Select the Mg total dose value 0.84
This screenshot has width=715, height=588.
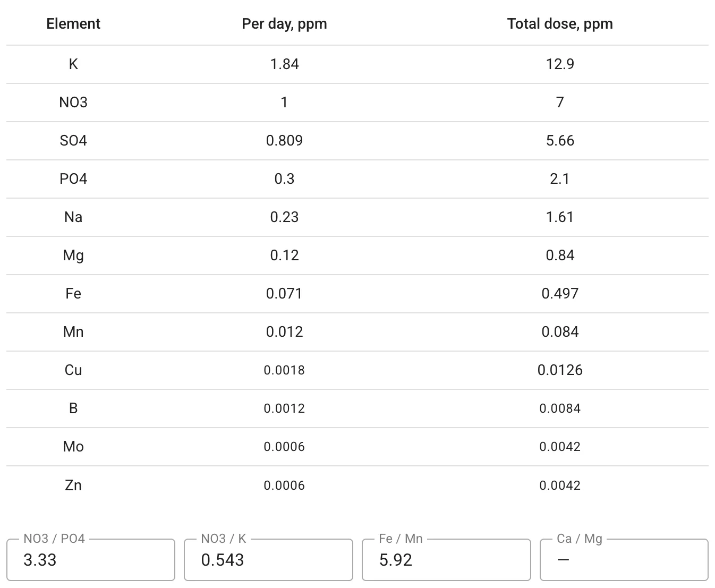[560, 255]
